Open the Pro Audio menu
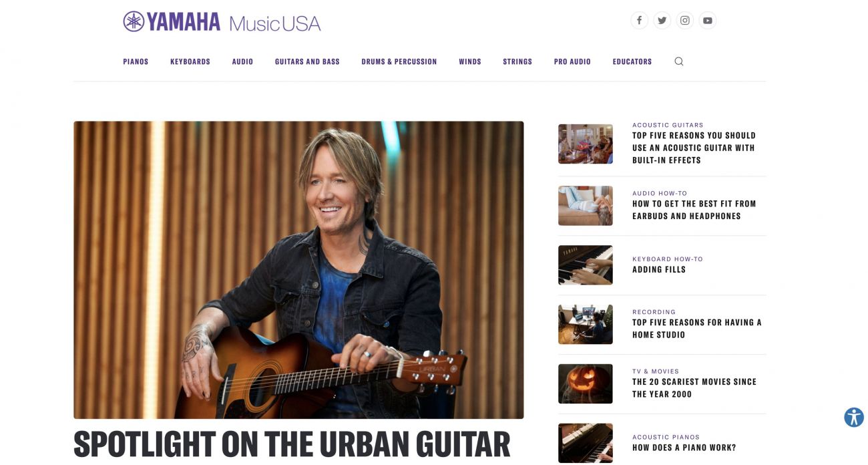 572,61
